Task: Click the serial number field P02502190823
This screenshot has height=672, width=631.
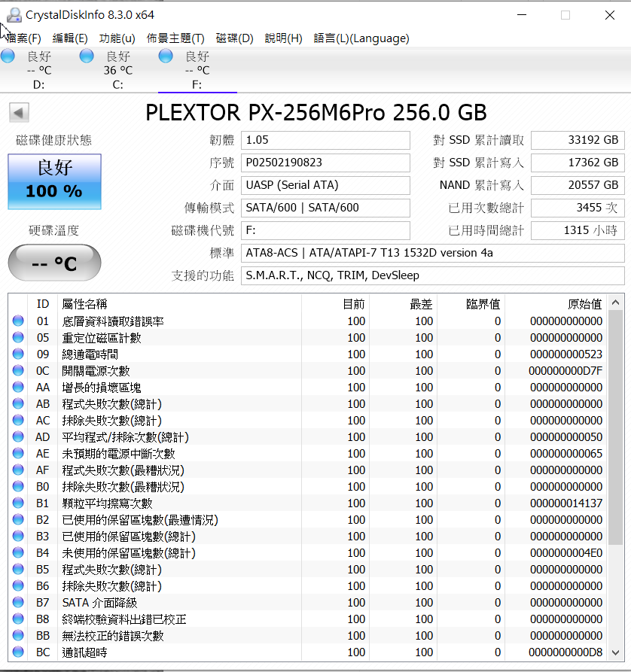Action: [x=325, y=163]
